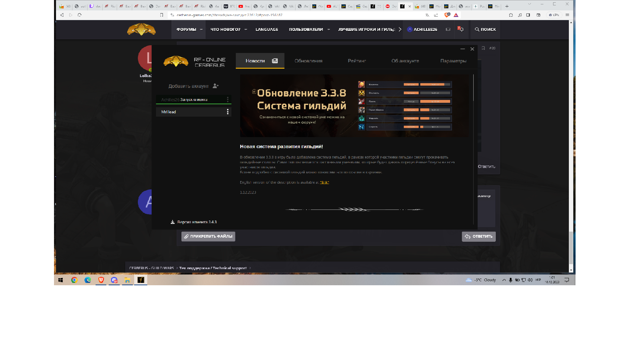Open the Параметры tab

pos(453,61)
